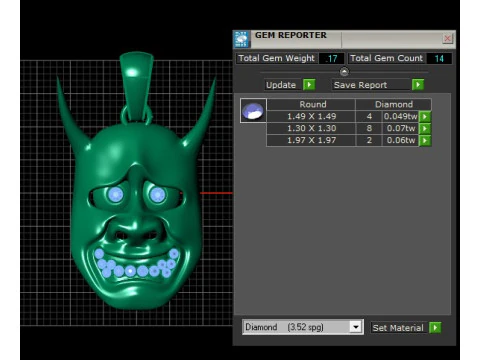This screenshot has width=480, height=360.
Task: Click the 0.049tw weight cell
Action: (x=400, y=116)
